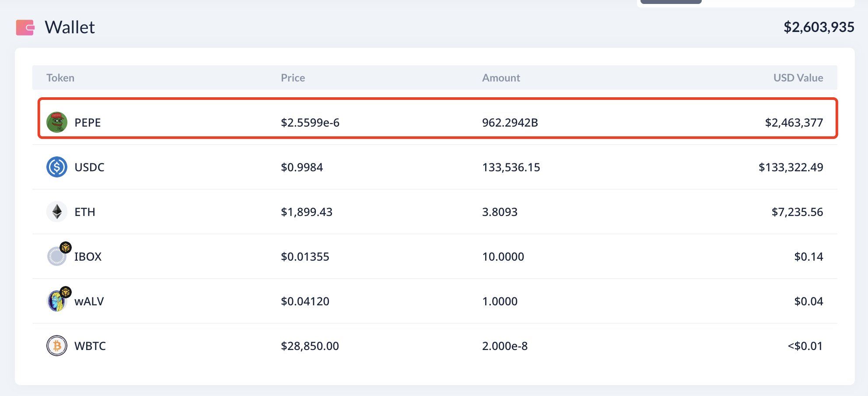Open the USDC token name link

[89, 167]
